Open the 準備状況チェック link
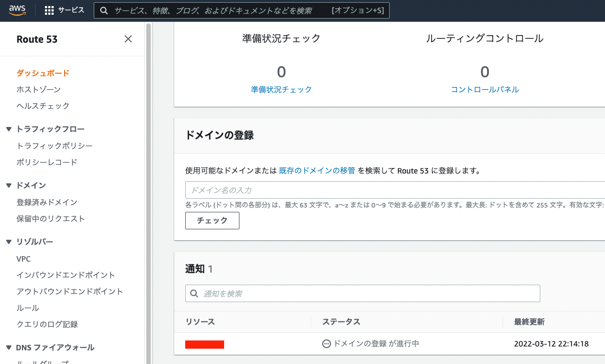 [282, 89]
